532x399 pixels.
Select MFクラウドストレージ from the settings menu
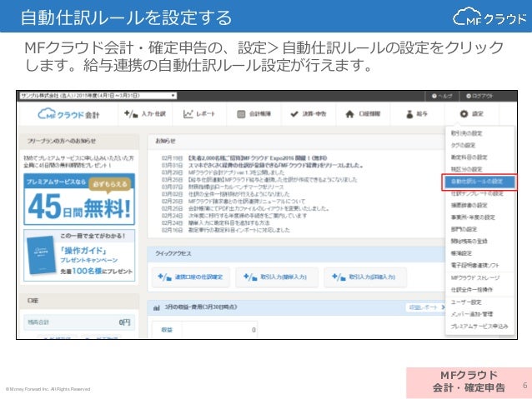(x=474, y=277)
